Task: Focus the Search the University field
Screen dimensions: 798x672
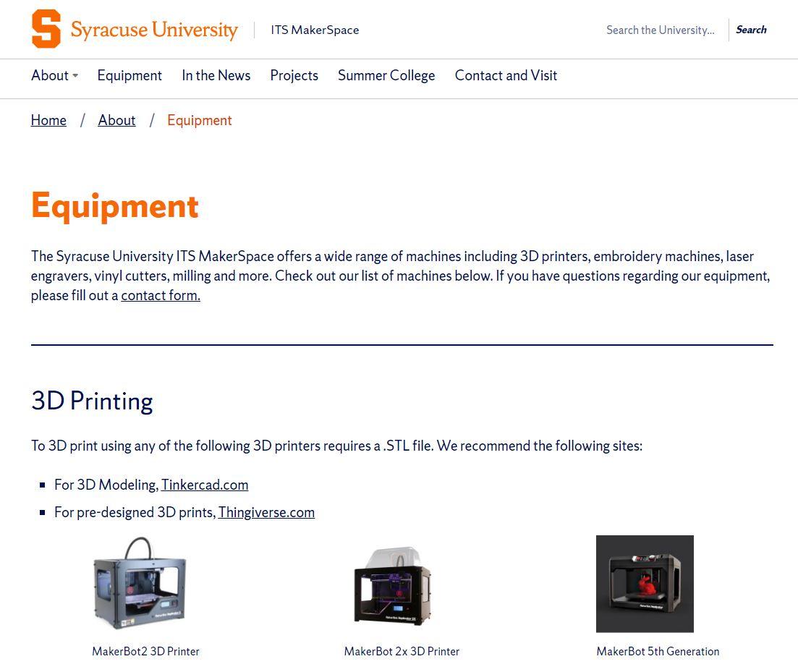Action: (660, 30)
